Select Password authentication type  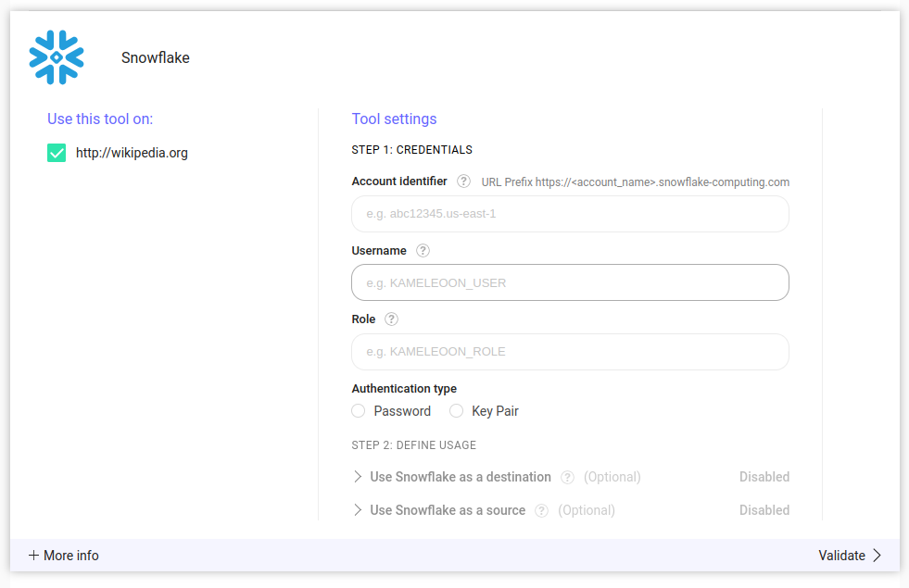[359, 411]
